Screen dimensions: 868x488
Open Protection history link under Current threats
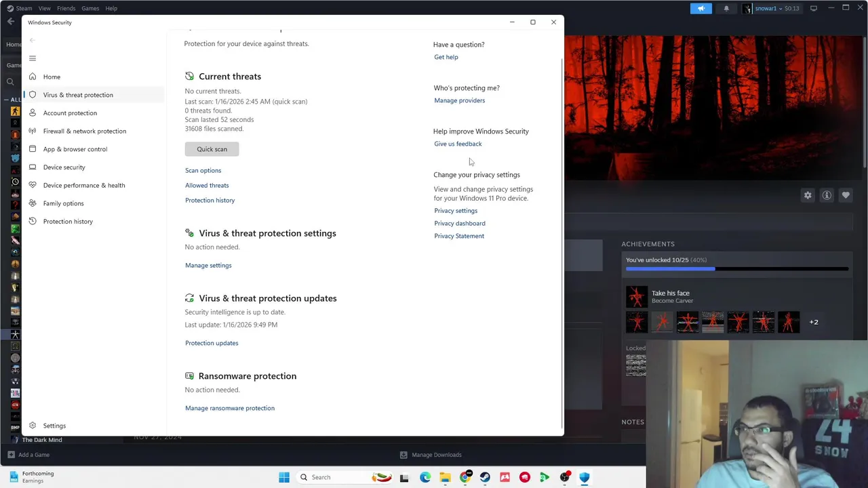[210, 201]
